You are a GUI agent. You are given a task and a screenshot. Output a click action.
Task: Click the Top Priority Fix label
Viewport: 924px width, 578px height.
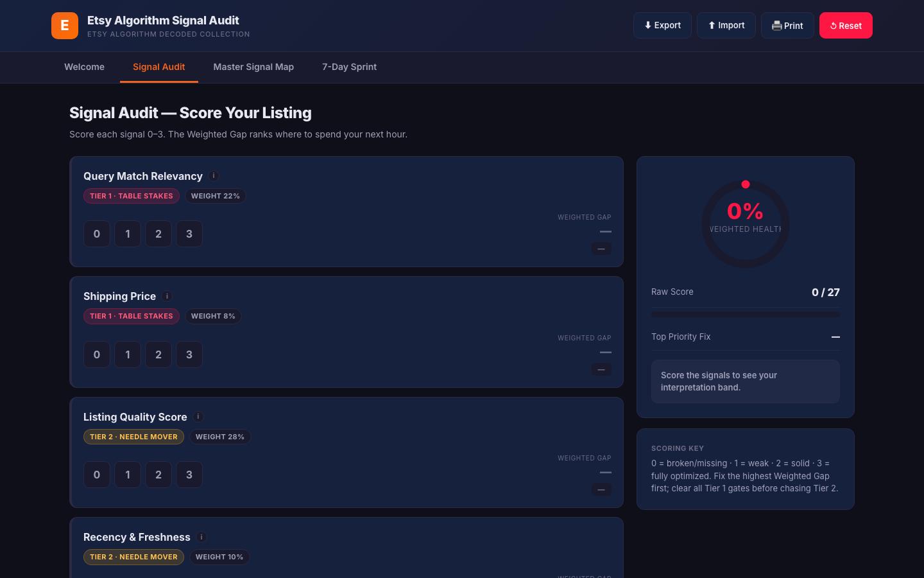click(681, 337)
